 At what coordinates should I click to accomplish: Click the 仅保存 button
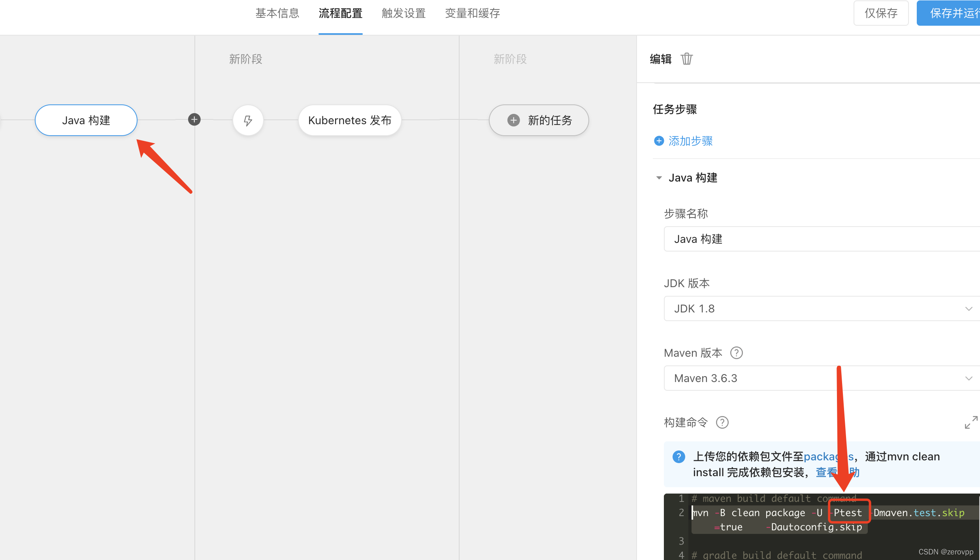coord(881,13)
